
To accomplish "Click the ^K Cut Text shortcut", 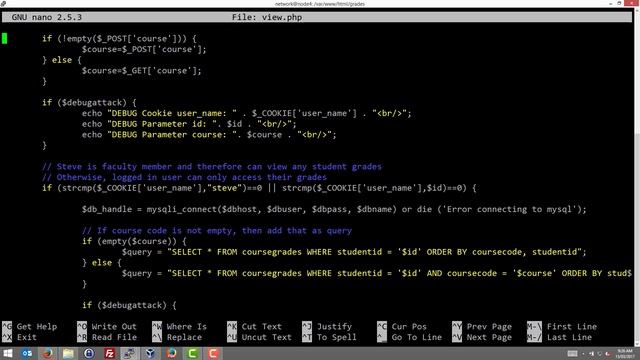I will pos(254,326).
